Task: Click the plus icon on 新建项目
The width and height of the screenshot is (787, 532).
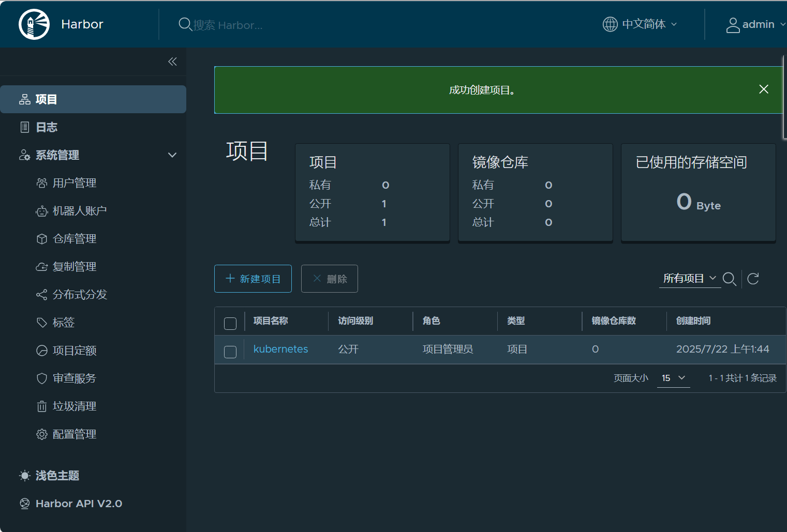Action: click(230, 278)
